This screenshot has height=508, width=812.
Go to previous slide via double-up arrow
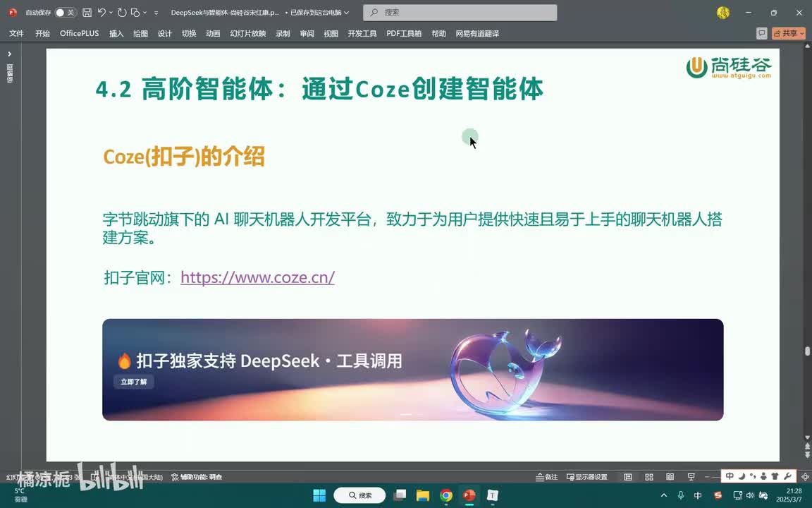(807, 446)
